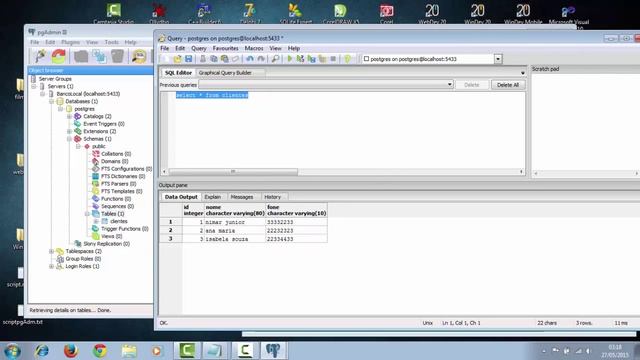Image resolution: width=640 pixels, height=360 pixels.
Task: Click the Properties icon in pgAdmin toolbar
Action: coord(81,56)
